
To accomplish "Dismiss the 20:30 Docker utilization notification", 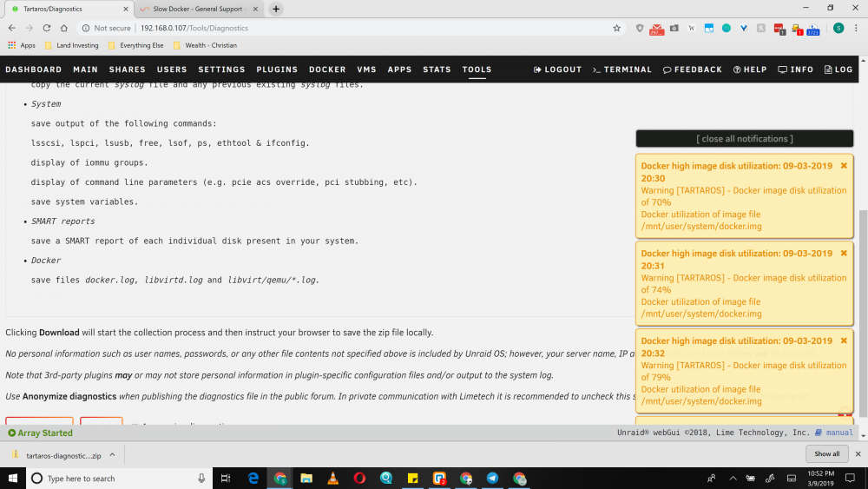I will [844, 166].
